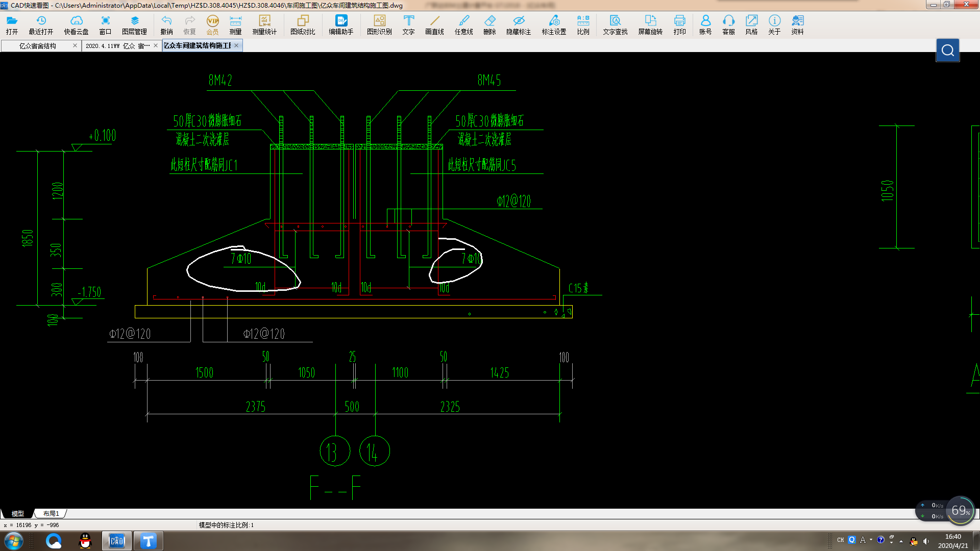Screen dimensions: 980x551
Task: Open 标注设置 annotation settings
Action: click(x=554, y=24)
